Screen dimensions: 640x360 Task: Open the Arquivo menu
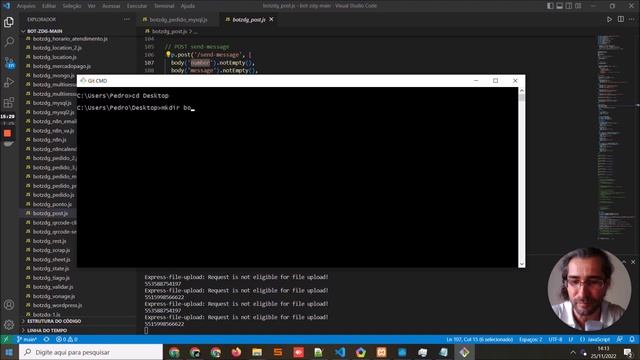(26, 6)
